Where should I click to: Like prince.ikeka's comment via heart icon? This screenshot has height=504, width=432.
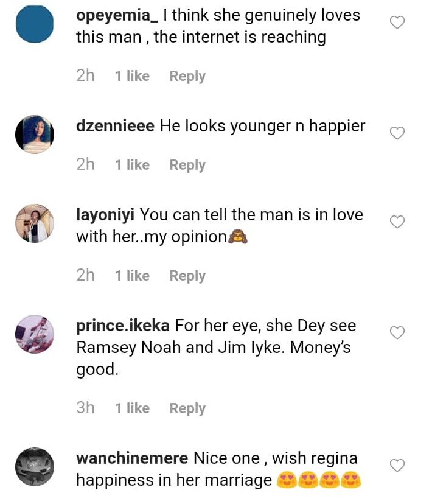tap(397, 333)
